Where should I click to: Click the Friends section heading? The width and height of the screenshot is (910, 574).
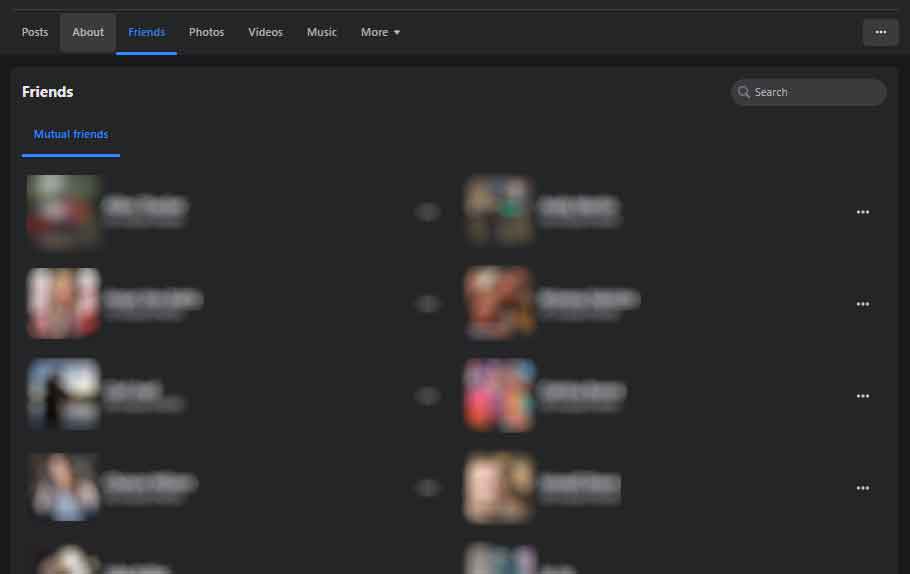(48, 92)
